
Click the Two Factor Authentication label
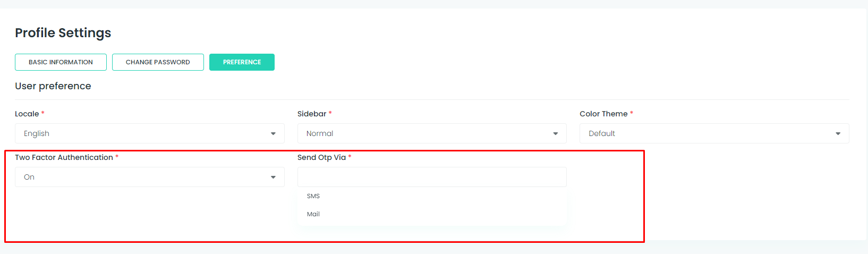tap(64, 157)
